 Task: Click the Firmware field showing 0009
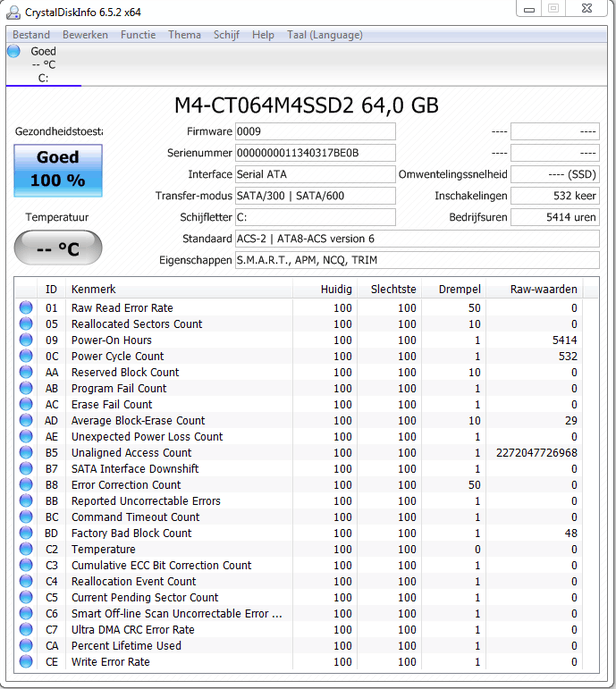point(315,131)
